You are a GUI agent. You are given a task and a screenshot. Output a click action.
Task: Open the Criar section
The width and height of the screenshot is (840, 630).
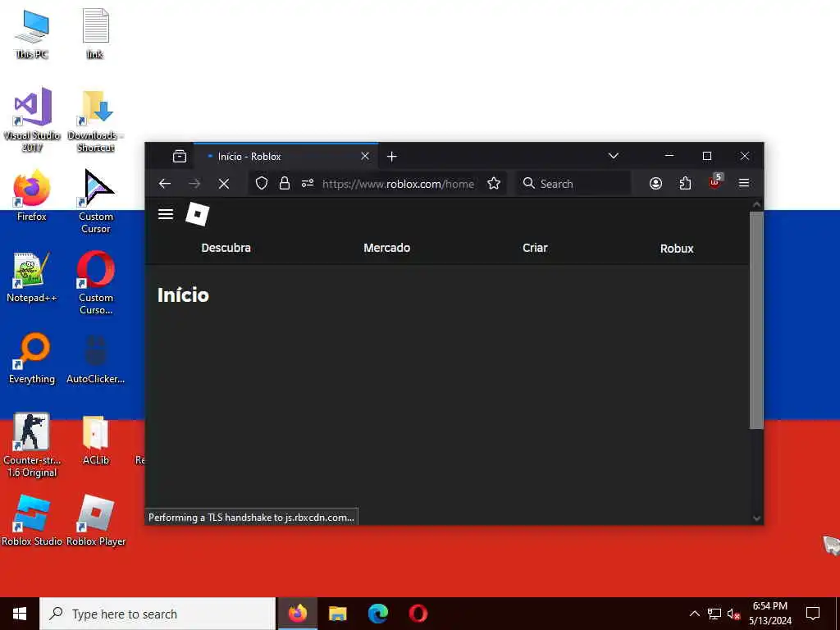[x=535, y=248]
